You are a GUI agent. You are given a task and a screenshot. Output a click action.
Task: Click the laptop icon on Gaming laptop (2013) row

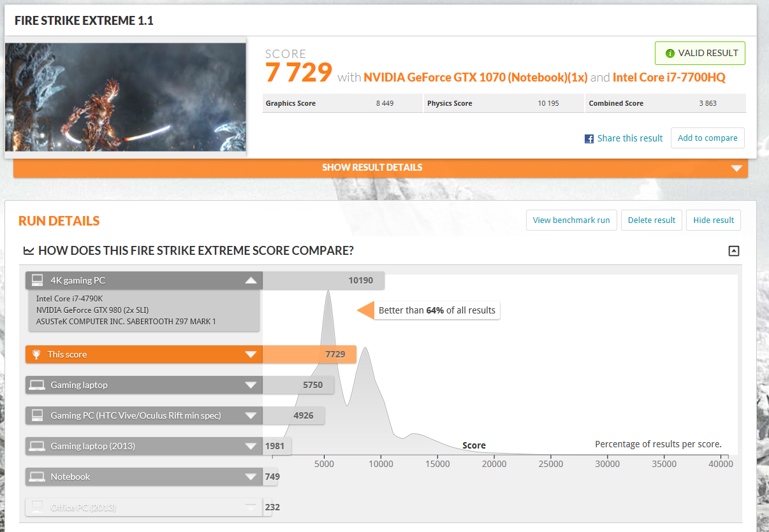37,446
